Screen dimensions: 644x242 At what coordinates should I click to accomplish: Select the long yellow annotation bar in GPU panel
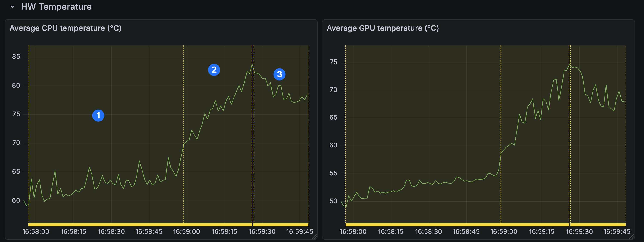point(457,225)
